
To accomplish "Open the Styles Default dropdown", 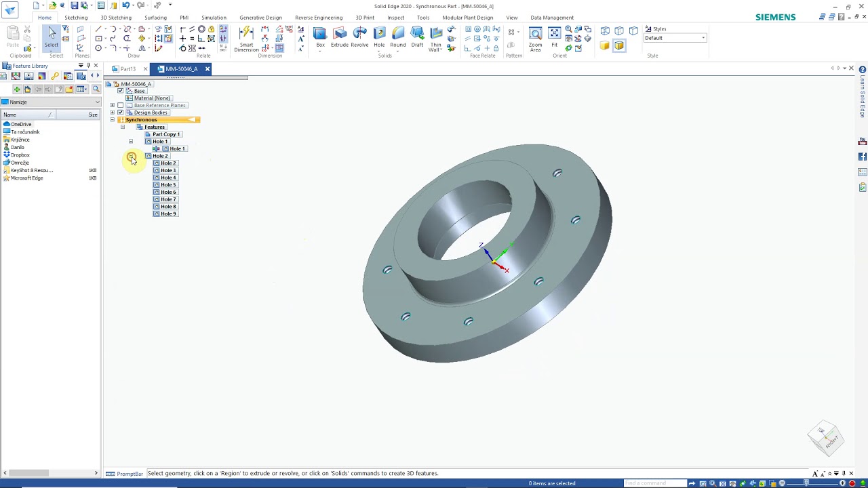I will pos(703,38).
